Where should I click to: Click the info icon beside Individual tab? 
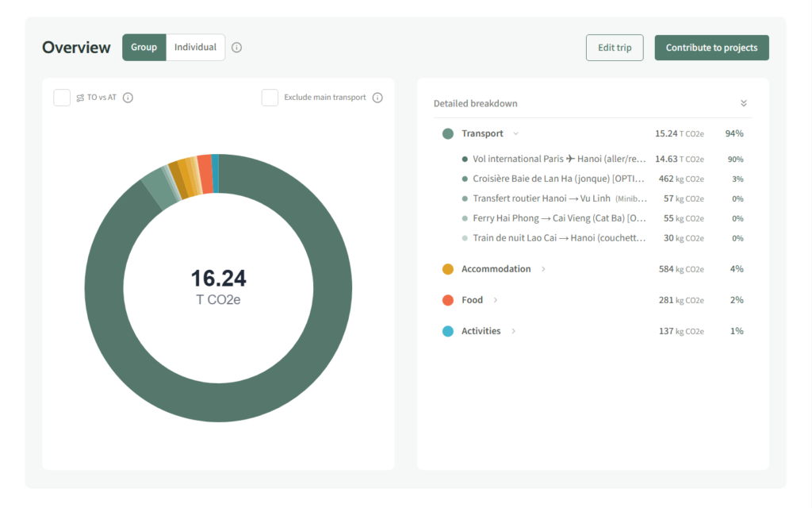point(236,48)
